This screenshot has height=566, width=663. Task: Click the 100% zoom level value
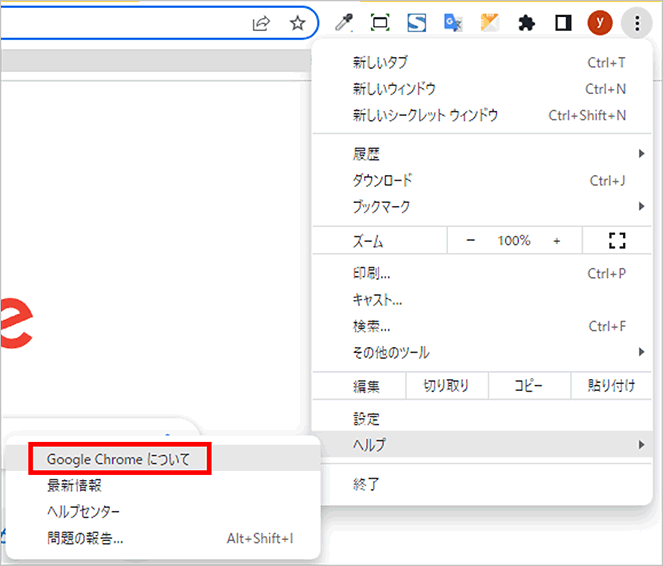point(514,241)
